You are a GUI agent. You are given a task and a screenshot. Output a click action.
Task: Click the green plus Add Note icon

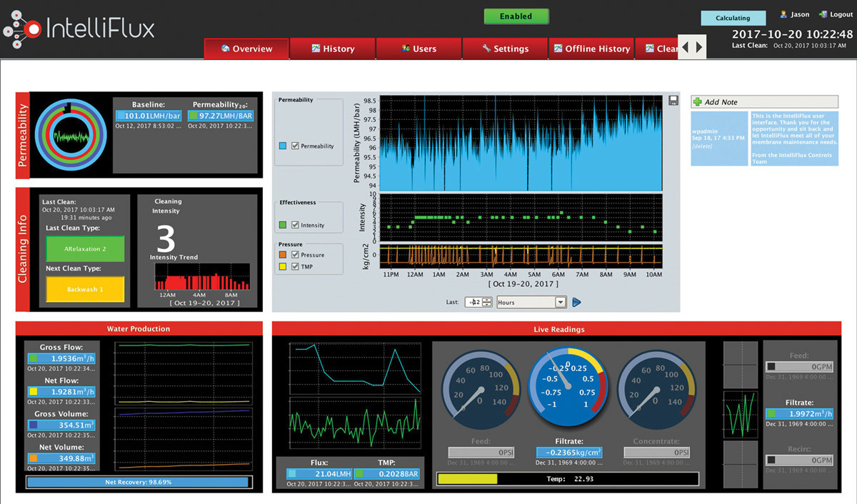pyautogui.click(x=697, y=102)
